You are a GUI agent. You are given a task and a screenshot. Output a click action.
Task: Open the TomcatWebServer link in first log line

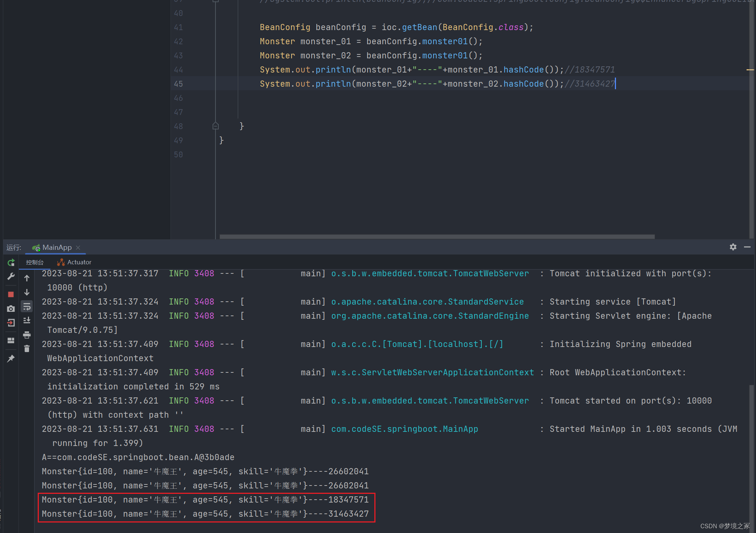[430, 273]
